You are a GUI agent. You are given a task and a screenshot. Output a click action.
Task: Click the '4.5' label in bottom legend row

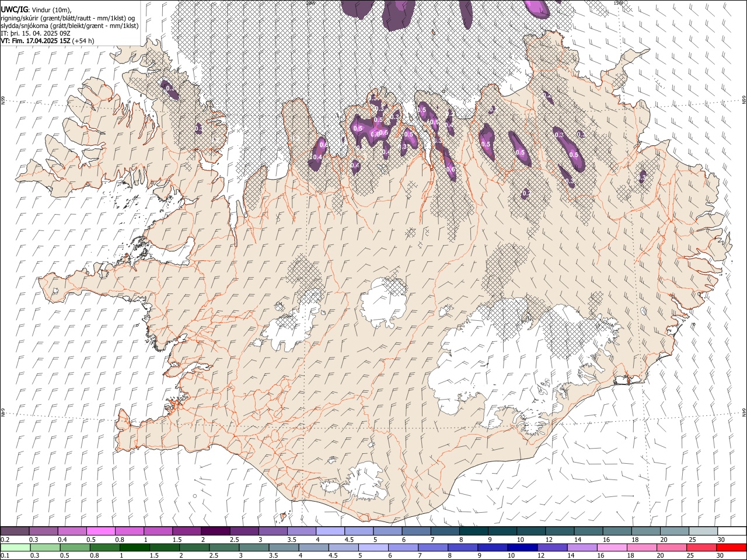tap(334, 556)
